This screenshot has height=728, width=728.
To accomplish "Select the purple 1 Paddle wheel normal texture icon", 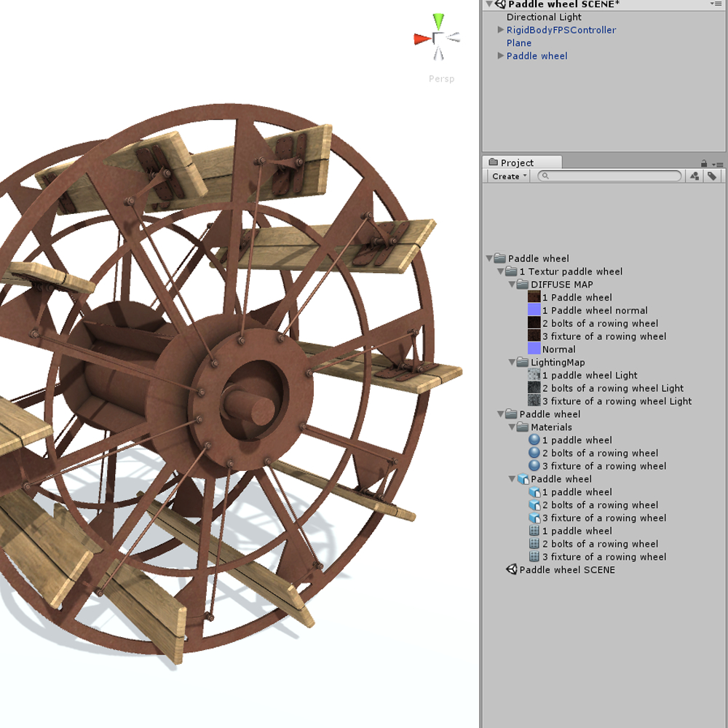I will tap(533, 310).
